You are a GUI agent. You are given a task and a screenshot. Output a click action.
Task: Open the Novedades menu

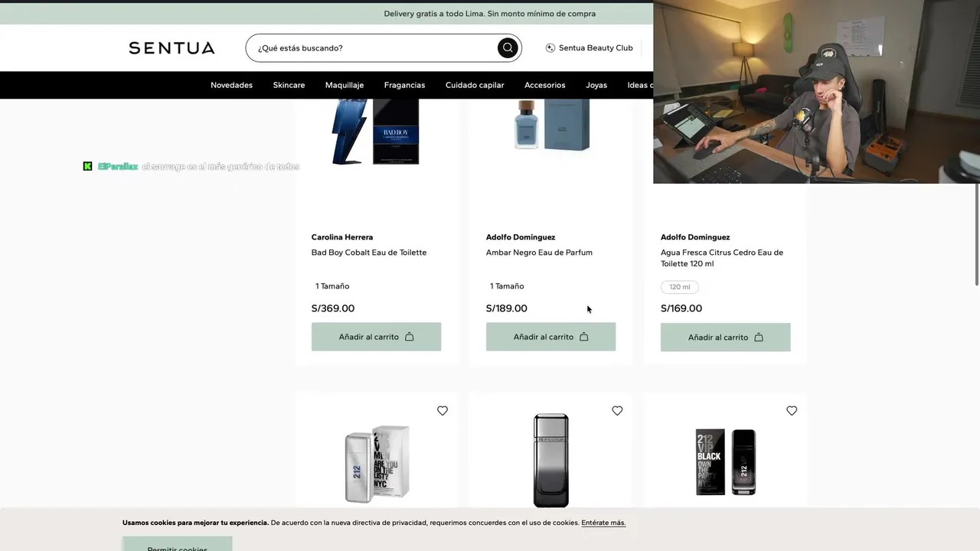tap(231, 85)
